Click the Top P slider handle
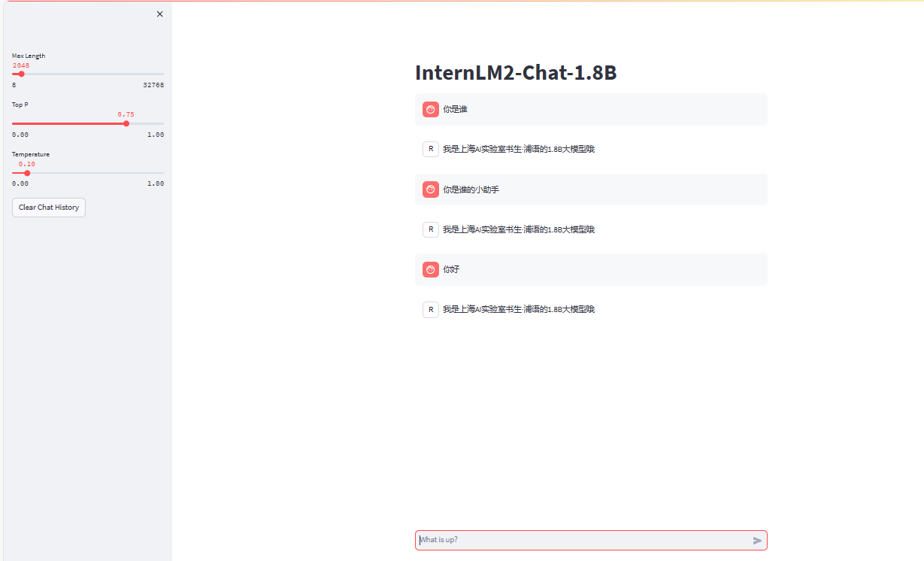 pos(126,123)
